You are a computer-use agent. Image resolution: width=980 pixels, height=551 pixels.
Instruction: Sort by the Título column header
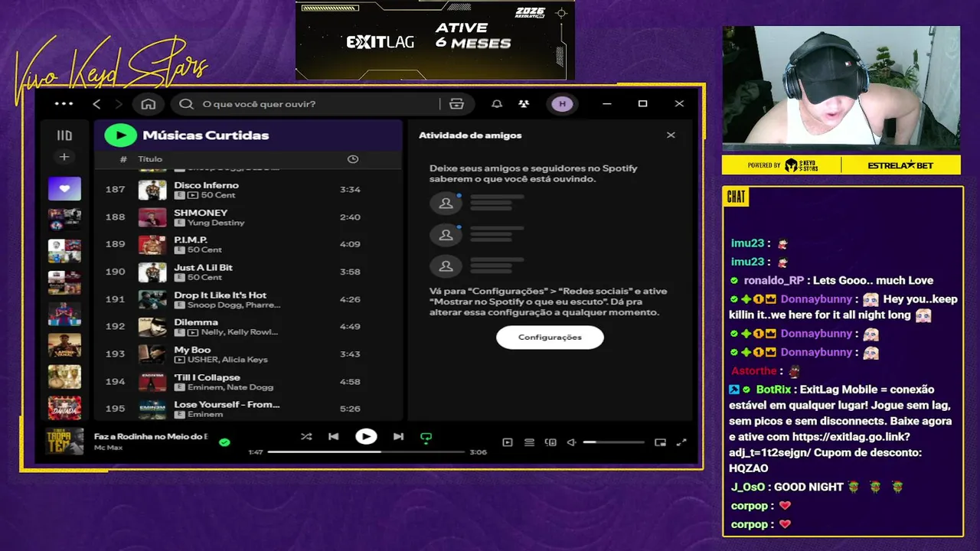click(150, 159)
